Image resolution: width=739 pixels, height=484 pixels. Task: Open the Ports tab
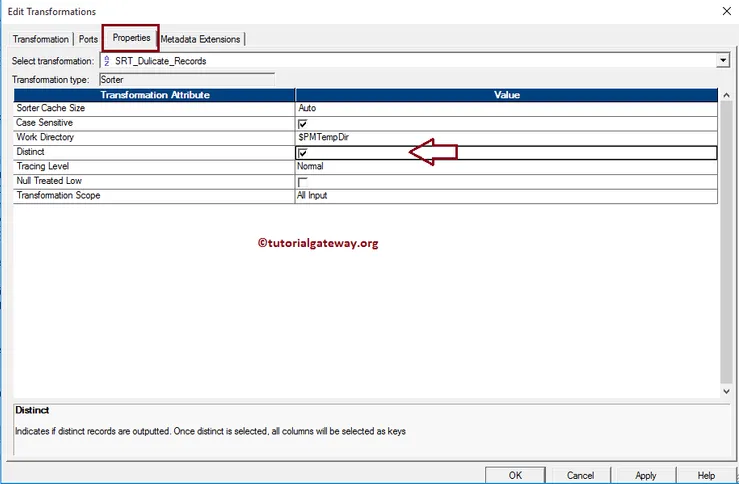[88, 39]
